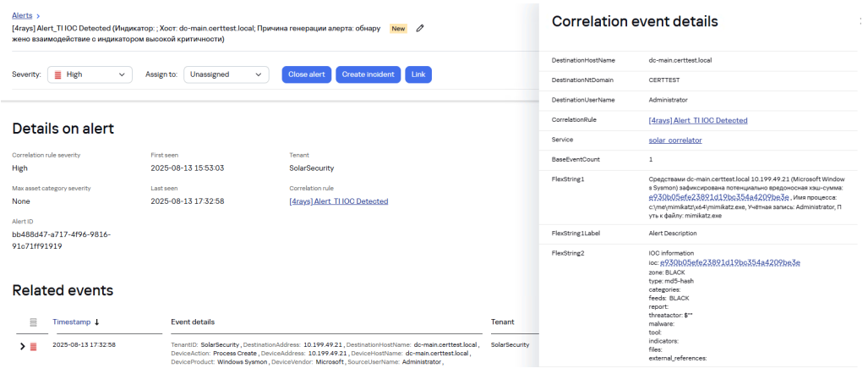Click the red severity icon in event row
The image size is (868, 385).
click(x=33, y=346)
